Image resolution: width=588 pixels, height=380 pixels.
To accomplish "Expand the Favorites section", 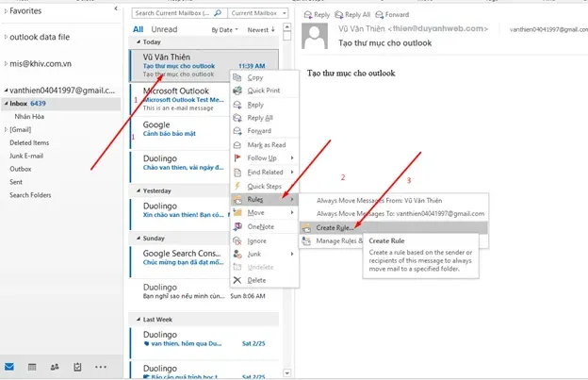I will 6,11.
